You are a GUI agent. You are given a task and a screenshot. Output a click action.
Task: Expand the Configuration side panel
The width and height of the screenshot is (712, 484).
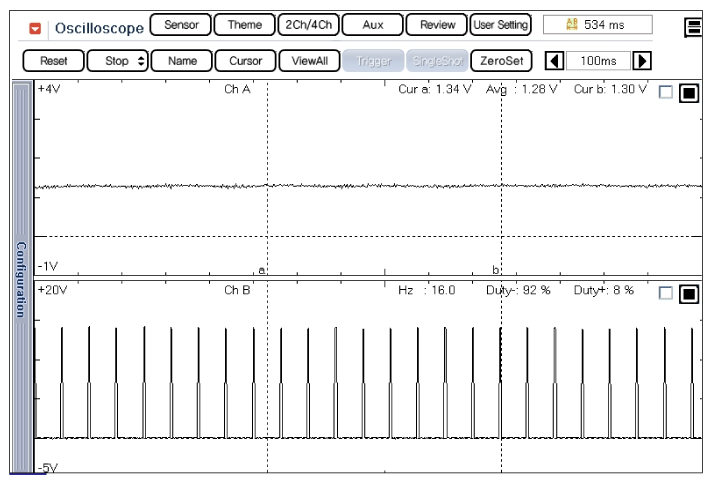[20, 278]
